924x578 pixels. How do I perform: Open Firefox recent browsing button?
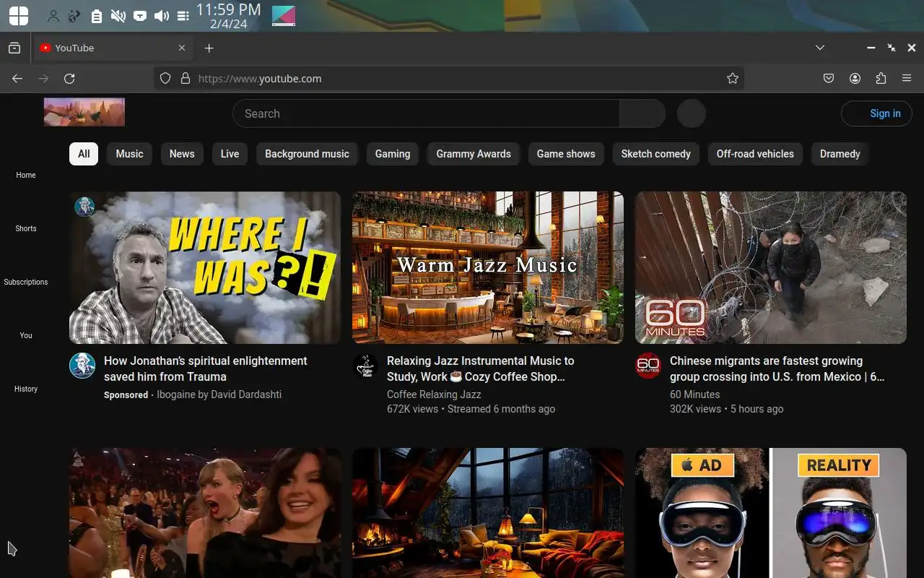pyautogui.click(x=14, y=48)
